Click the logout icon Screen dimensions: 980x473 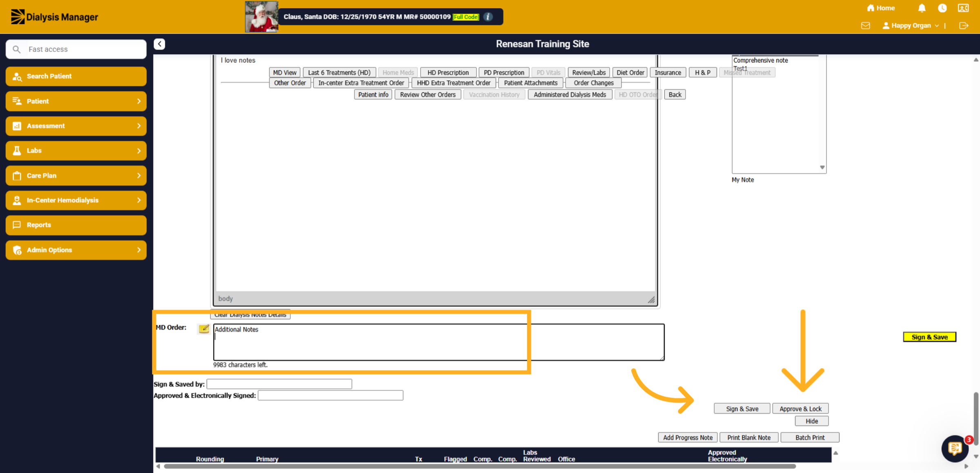(964, 26)
